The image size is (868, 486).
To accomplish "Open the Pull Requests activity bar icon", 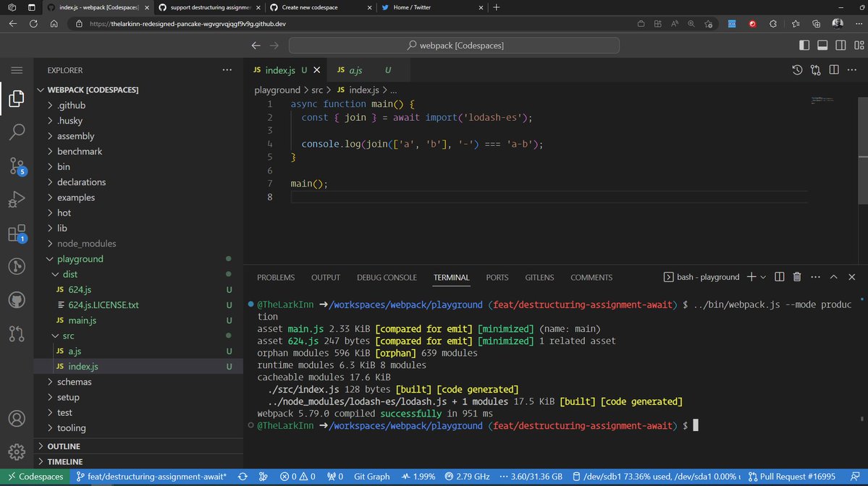I will 17,333.
